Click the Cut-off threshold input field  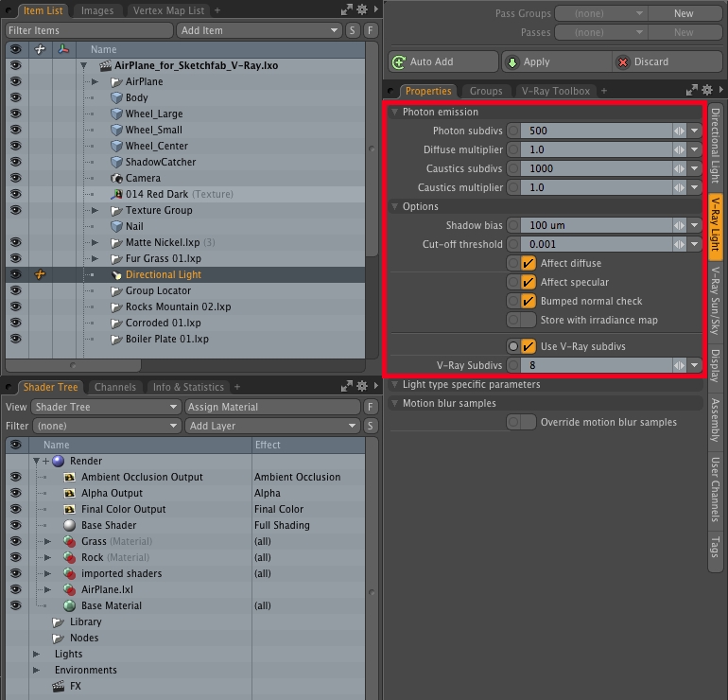pos(597,244)
